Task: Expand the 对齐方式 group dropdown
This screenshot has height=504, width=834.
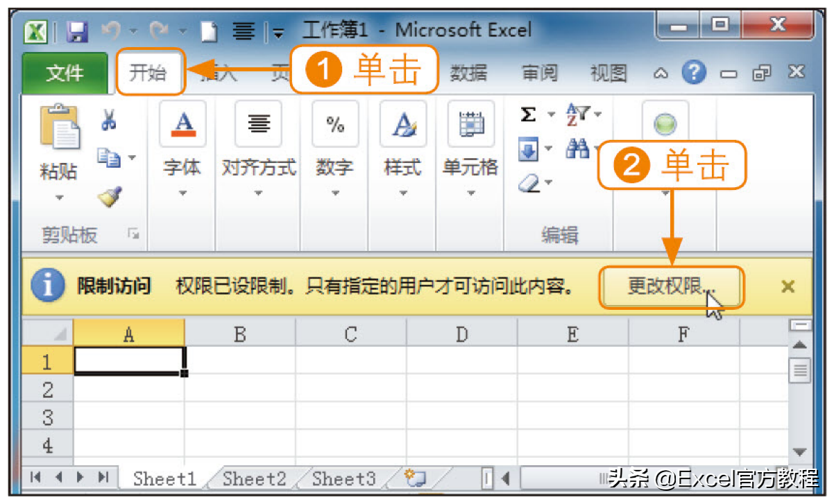Action: [259, 193]
